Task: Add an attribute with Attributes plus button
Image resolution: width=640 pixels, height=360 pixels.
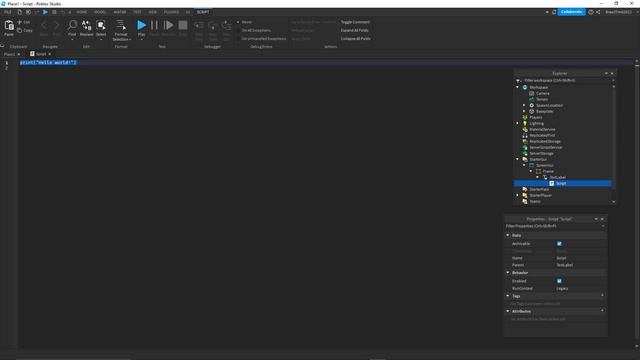Action: [x=602, y=311]
